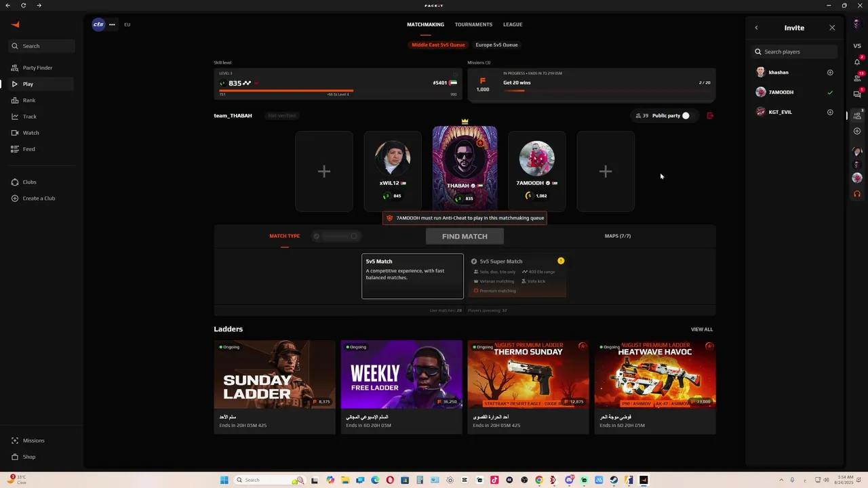Open the party icon in right rail
The width and height of the screenshot is (868, 488).
pos(857,115)
